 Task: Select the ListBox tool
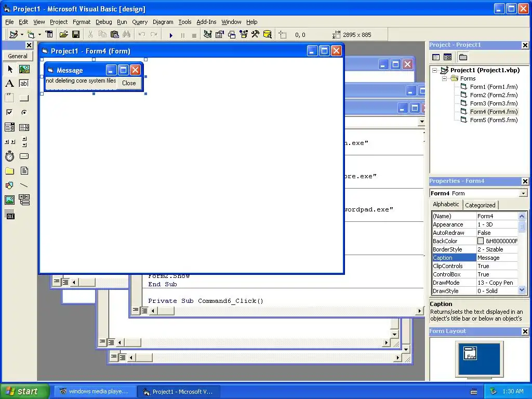point(24,127)
